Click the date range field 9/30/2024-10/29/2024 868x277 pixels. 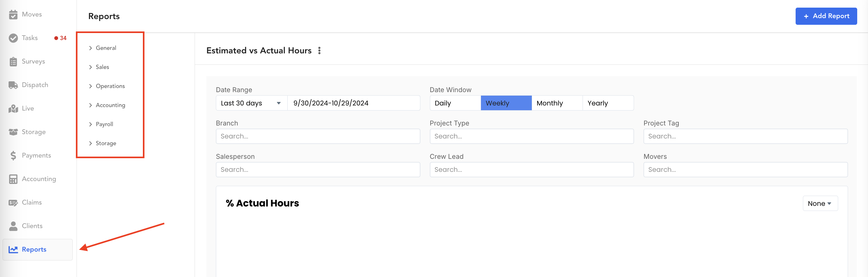click(353, 103)
